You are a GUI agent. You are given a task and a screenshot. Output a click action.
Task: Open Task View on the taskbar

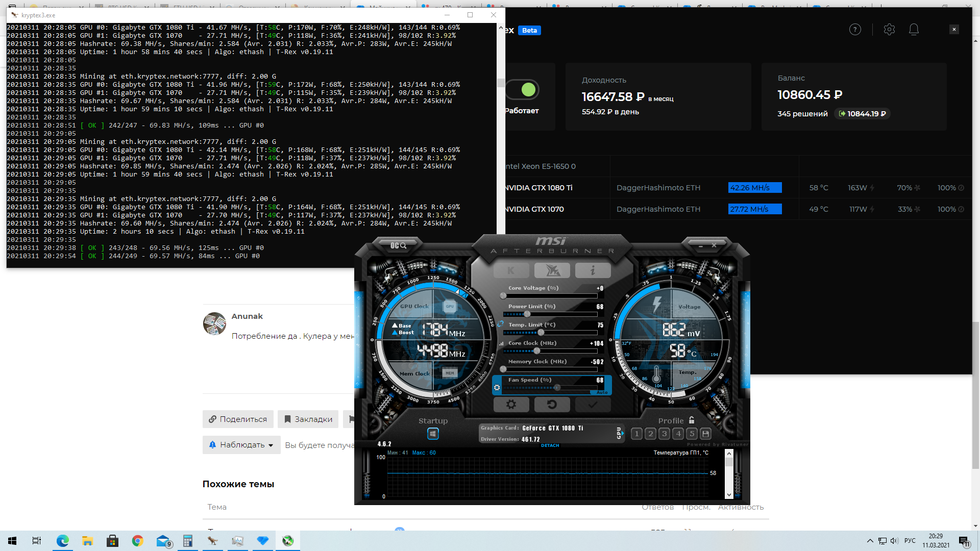click(x=37, y=541)
